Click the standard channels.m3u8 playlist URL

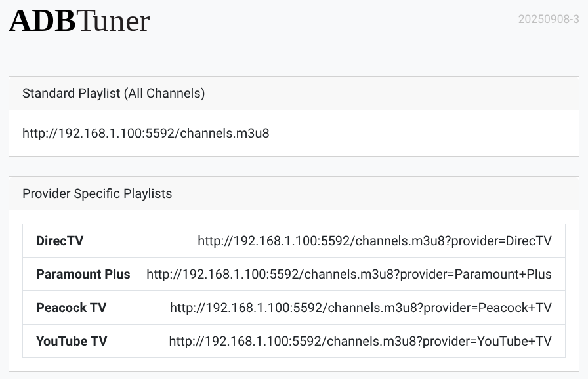tap(146, 133)
